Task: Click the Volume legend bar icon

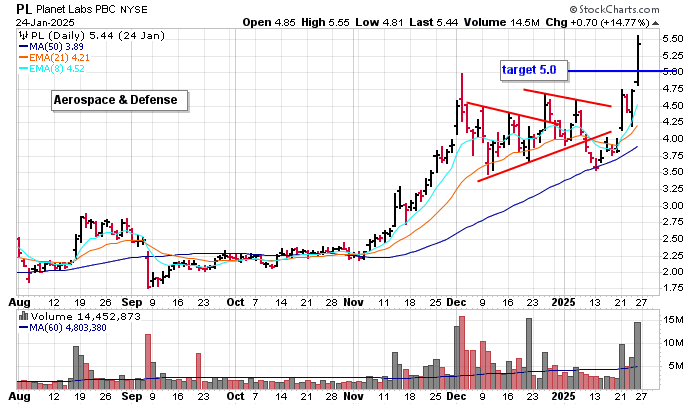Action: [22, 317]
